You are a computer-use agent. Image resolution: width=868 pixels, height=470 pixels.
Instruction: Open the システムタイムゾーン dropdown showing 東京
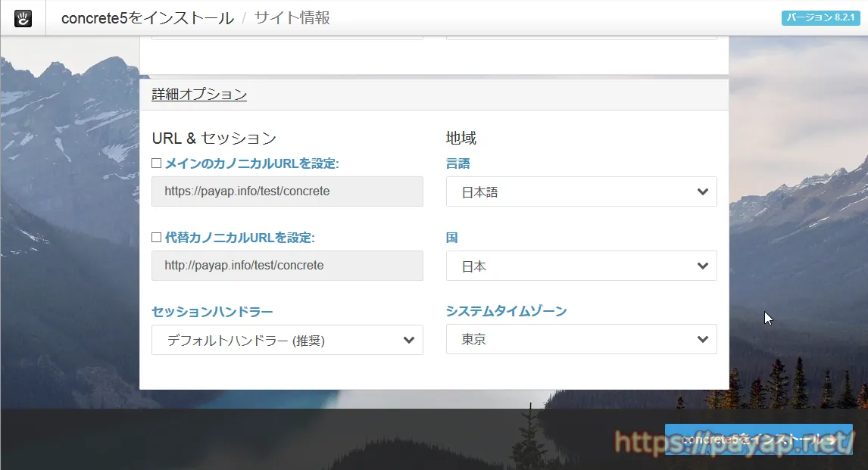(581, 340)
